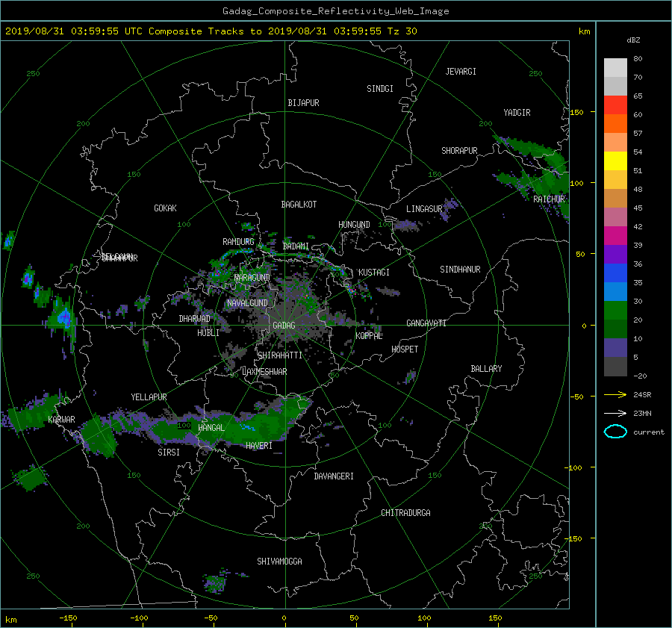The image size is (672, 628).
Task: Pick the magenta 39-42 dBZ color swatch
Action: (x=615, y=235)
